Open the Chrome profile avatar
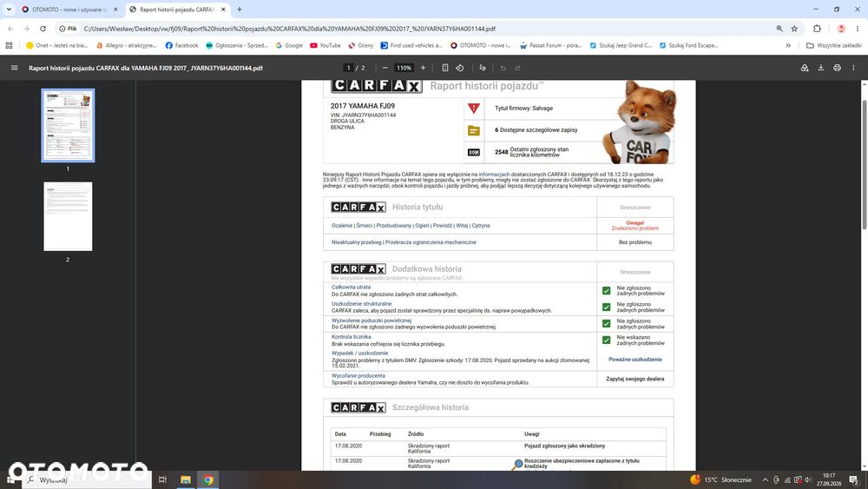 [841, 29]
